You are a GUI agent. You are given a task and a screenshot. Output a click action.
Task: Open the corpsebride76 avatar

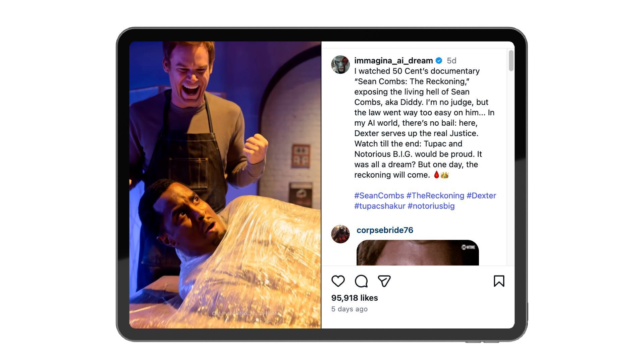click(x=340, y=234)
